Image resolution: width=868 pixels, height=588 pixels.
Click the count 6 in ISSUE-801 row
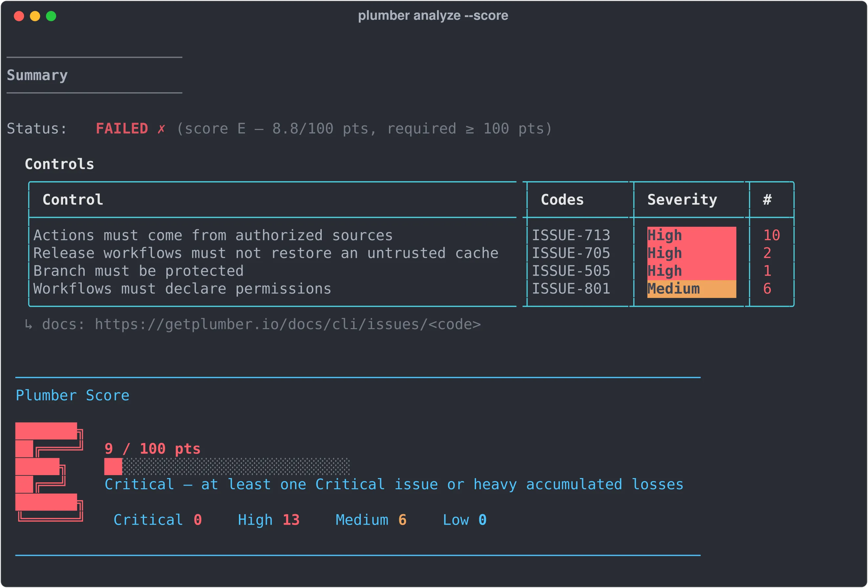coord(767,289)
